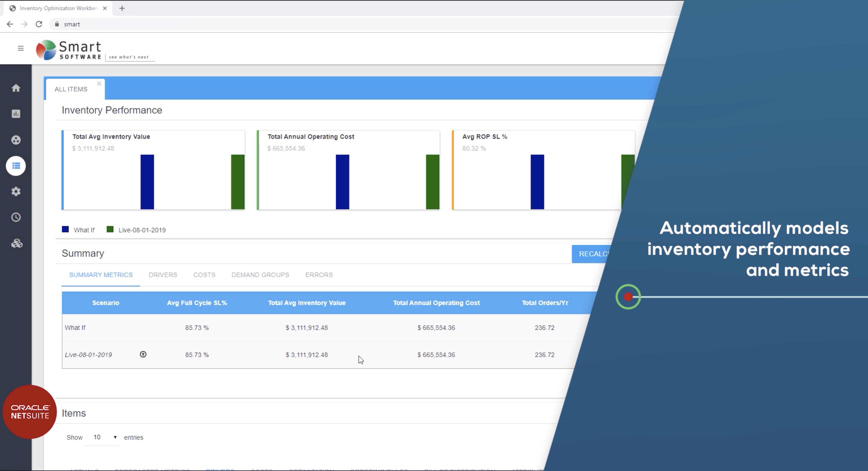Click the Oracle NetSuite badge
The width and height of the screenshot is (868, 471).
(x=30, y=411)
